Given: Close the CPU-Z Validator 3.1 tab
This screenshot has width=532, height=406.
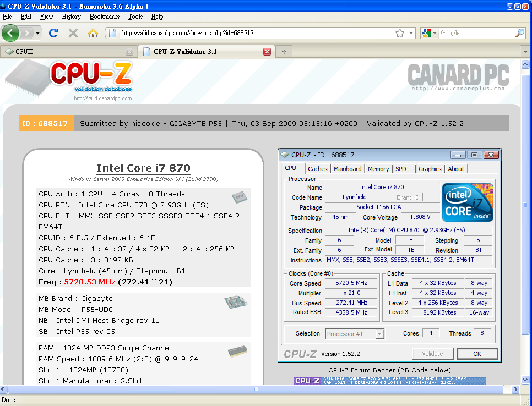Looking at the screenshot, I should pyautogui.click(x=267, y=52).
